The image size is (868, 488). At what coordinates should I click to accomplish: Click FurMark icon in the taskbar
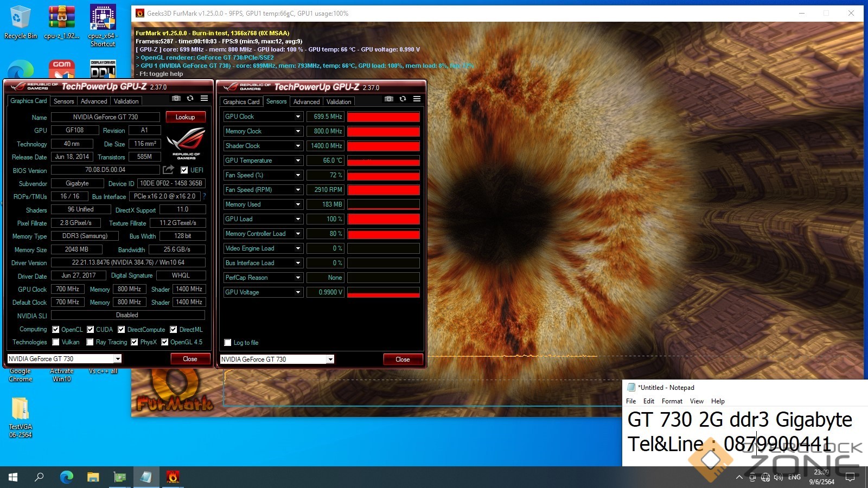173,477
